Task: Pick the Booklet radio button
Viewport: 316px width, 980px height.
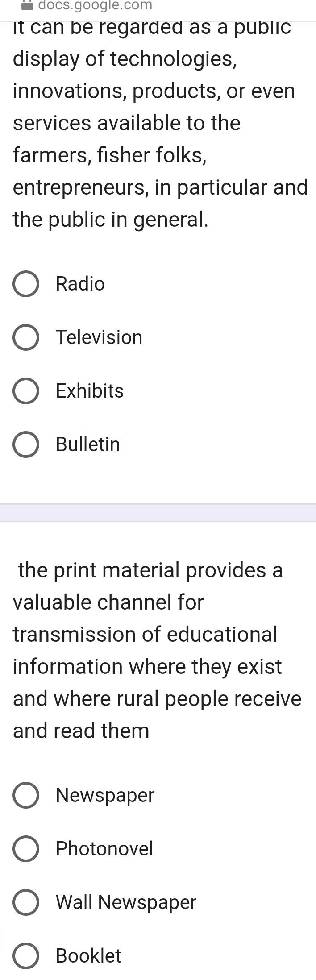Action: [25, 956]
